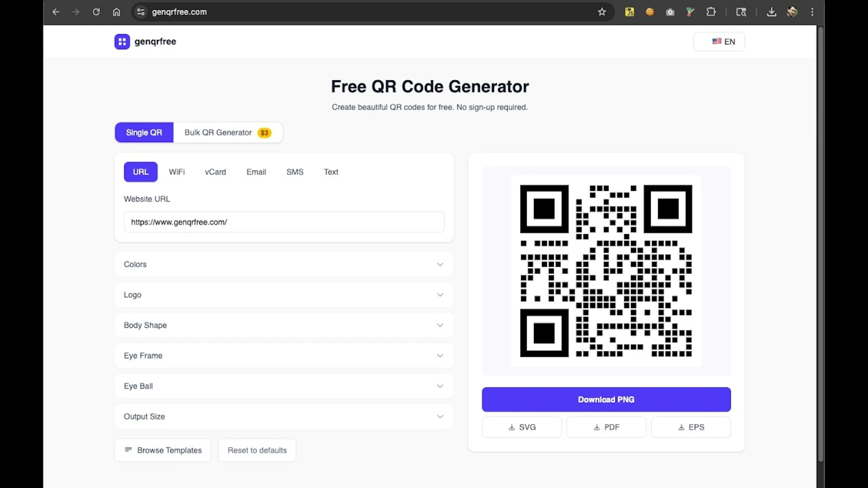Click the address bar URL genqrfree.com
The width and height of the screenshot is (868, 488).
180,12
